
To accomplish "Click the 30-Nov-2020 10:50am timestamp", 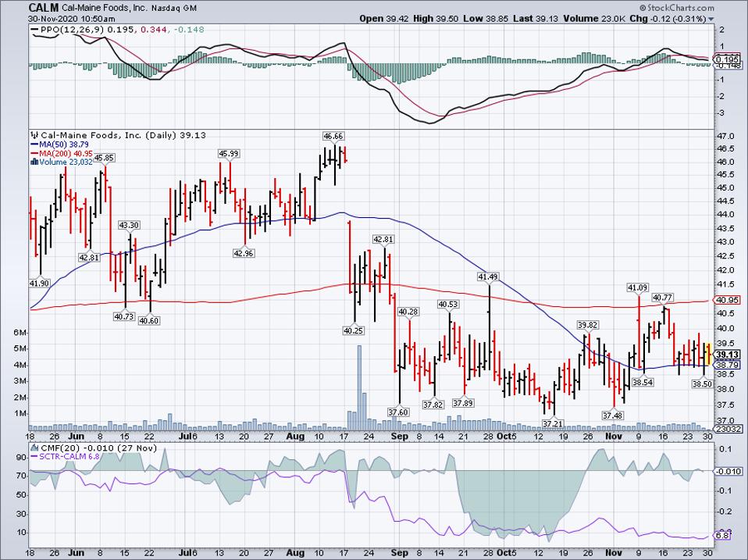I will tap(72, 19).
